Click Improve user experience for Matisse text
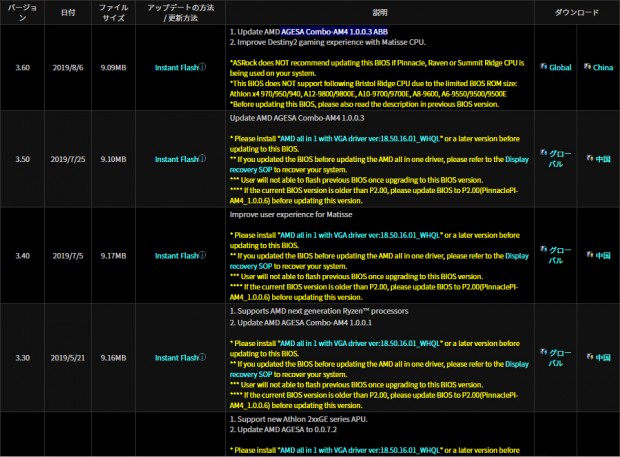 291,215
